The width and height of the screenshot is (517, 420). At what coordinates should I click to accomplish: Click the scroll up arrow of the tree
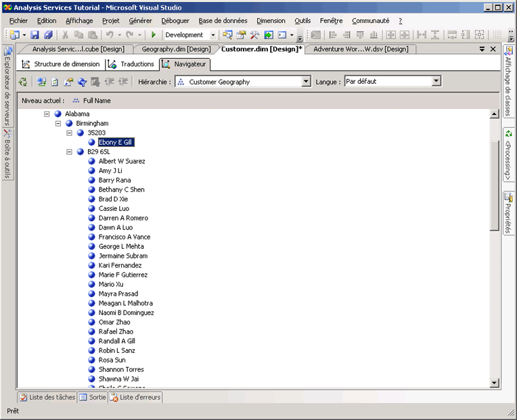pos(494,114)
